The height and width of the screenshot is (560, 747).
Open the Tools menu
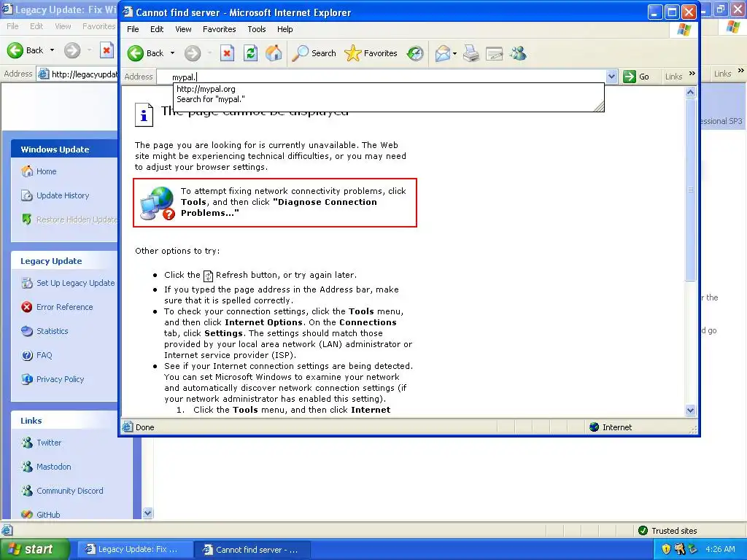click(256, 29)
